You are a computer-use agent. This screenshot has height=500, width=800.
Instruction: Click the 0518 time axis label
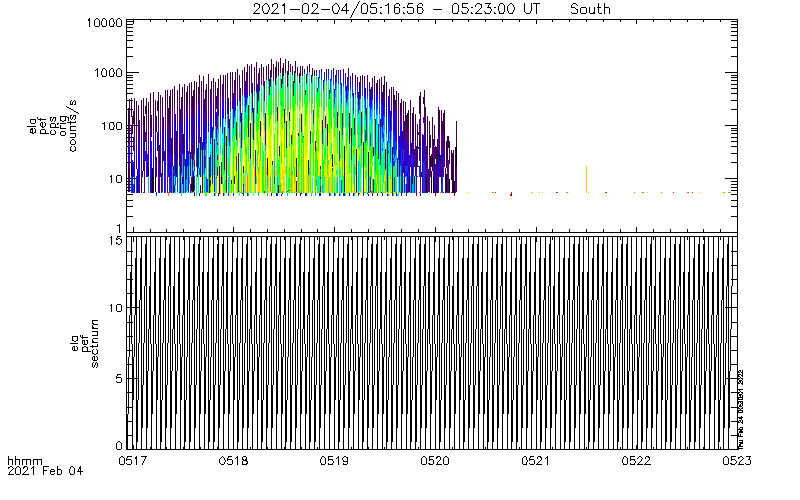(x=233, y=461)
